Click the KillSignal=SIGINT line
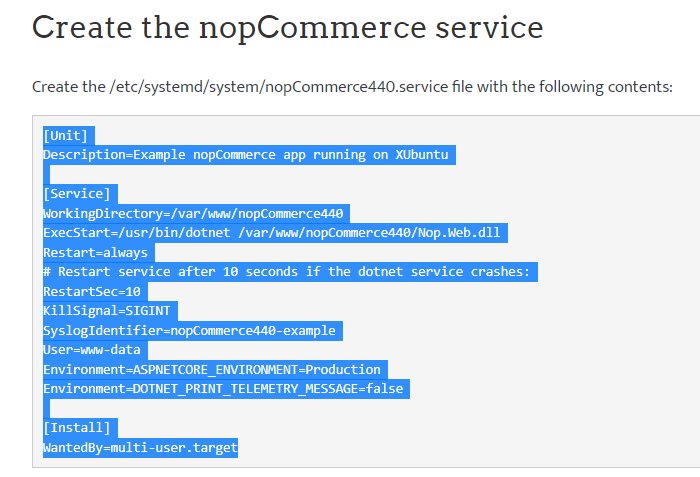 pos(106,311)
